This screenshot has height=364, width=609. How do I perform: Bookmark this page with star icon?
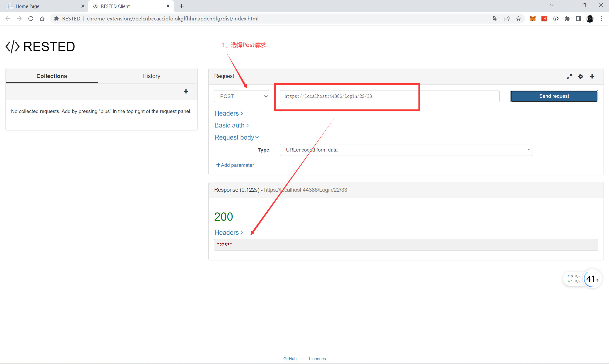pyautogui.click(x=518, y=19)
